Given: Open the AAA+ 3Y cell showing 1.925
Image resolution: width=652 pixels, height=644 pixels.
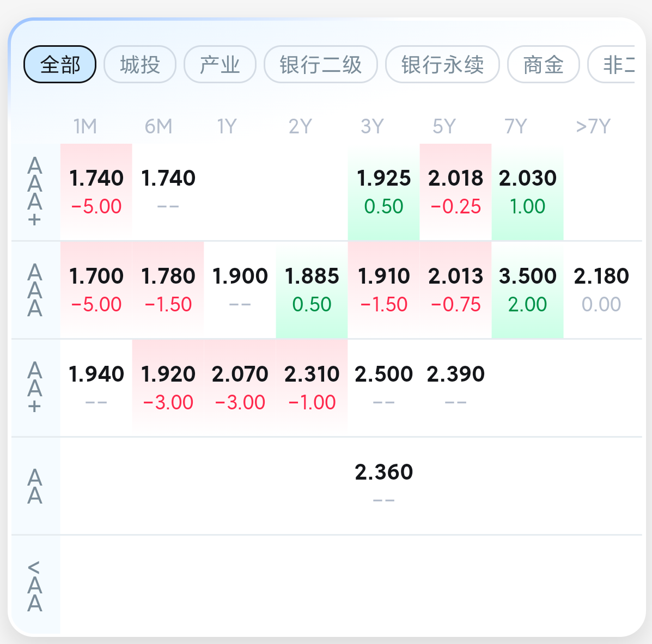Looking at the screenshot, I should (384, 192).
